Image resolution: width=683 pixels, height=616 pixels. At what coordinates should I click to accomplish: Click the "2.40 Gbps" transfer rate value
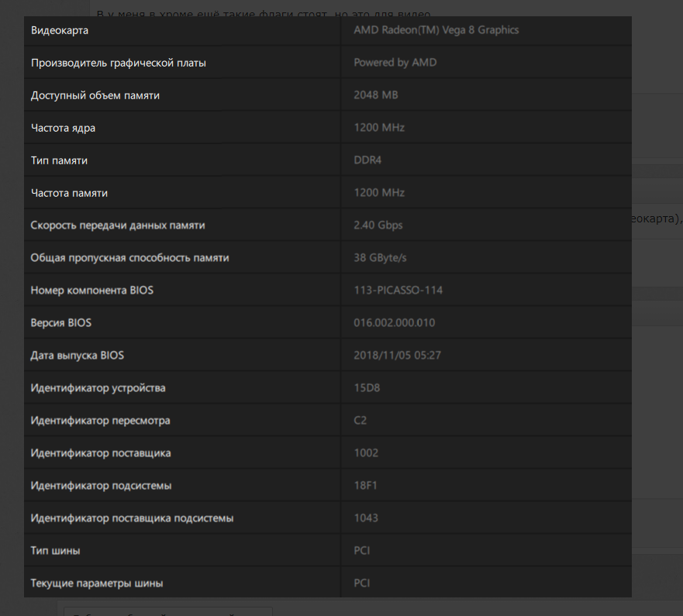pyautogui.click(x=378, y=225)
